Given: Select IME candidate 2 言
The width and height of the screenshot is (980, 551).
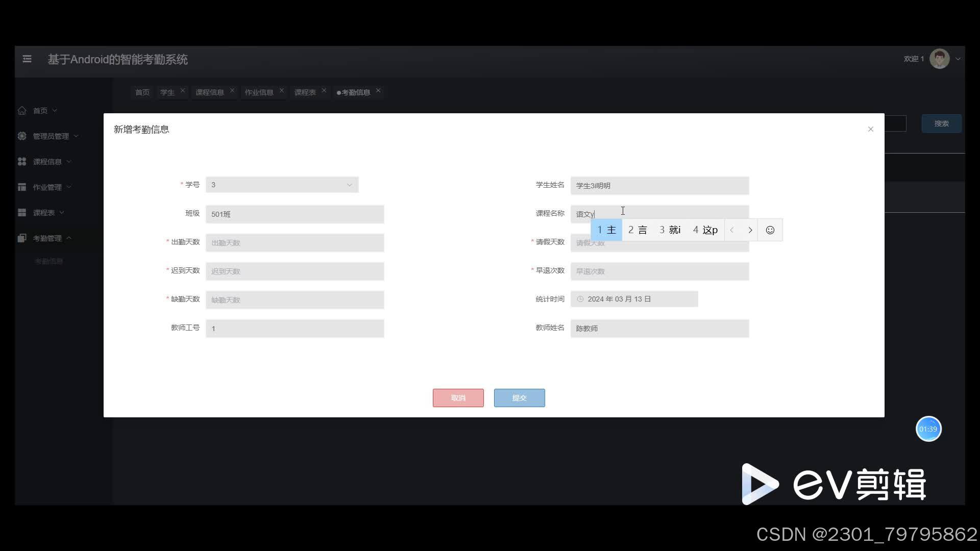Looking at the screenshot, I should coord(638,230).
